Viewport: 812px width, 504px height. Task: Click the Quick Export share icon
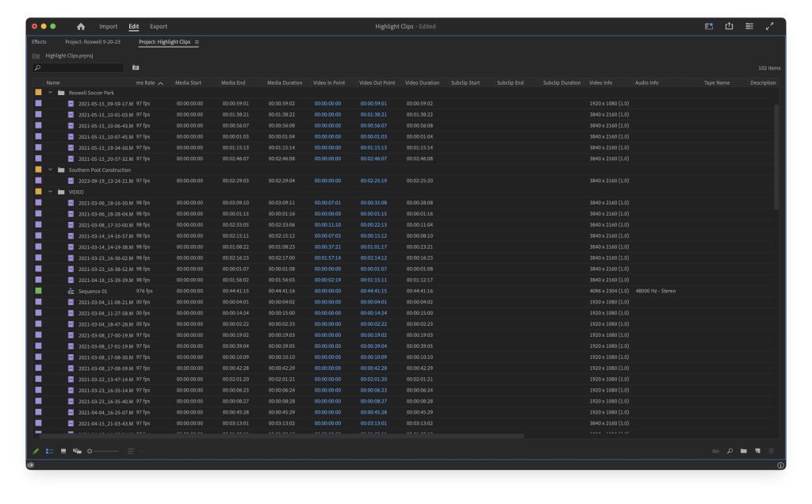pyautogui.click(x=730, y=26)
